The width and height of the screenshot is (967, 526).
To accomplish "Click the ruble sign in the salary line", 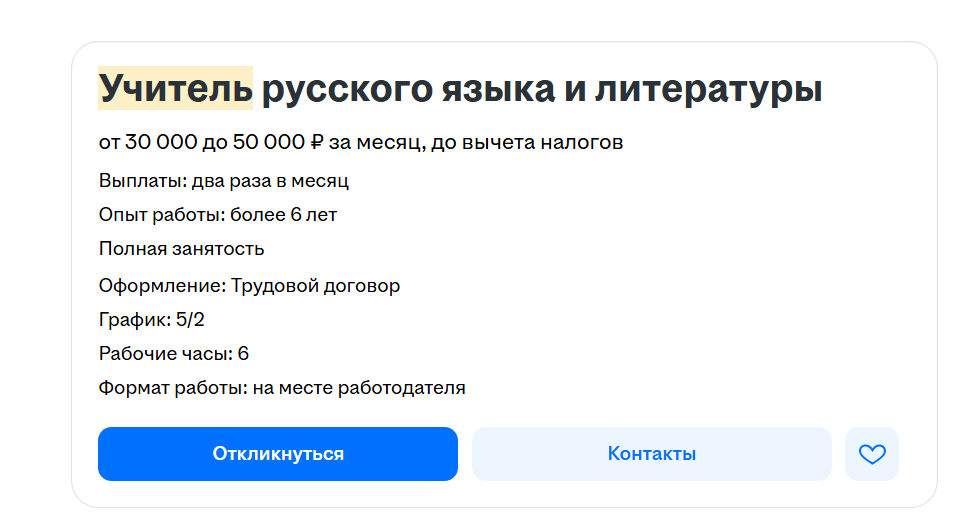I will pyautogui.click(x=317, y=143).
